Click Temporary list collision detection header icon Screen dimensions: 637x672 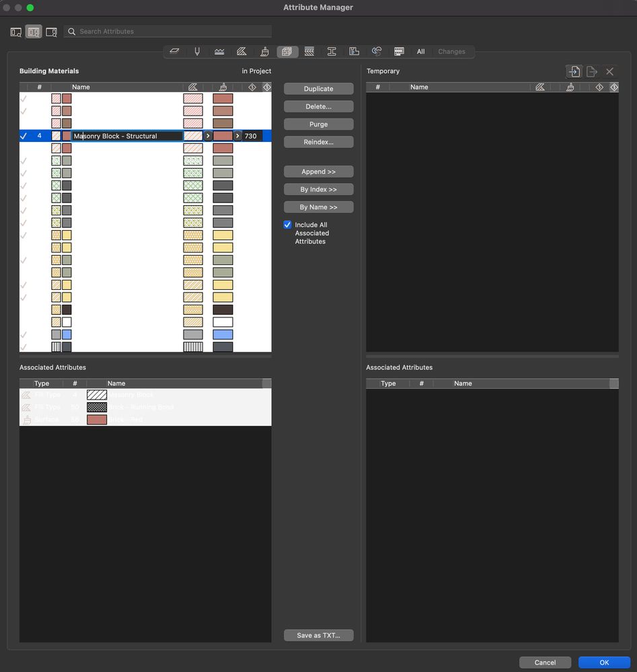click(x=614, y=87)
